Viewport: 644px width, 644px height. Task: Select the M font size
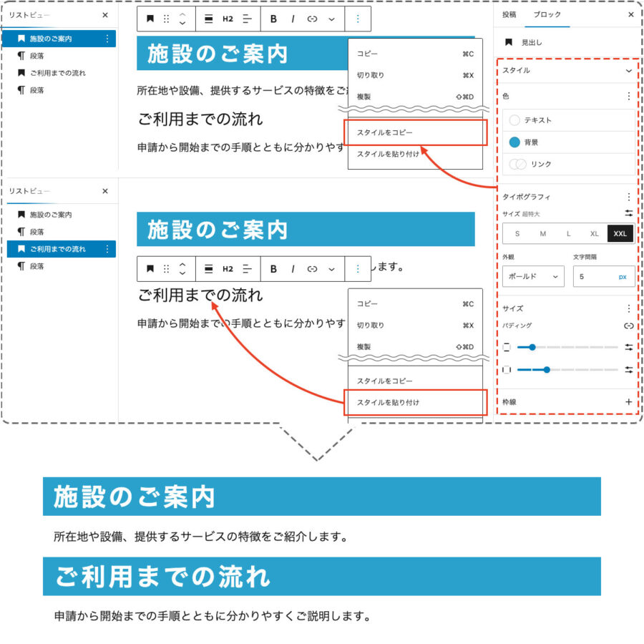click(x=542, y=234)
